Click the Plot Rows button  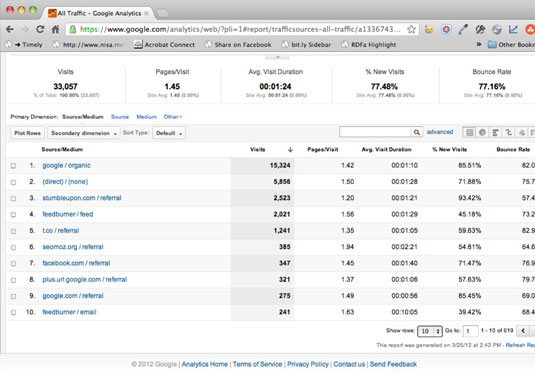pyautogui.click(x=27, y=133)
